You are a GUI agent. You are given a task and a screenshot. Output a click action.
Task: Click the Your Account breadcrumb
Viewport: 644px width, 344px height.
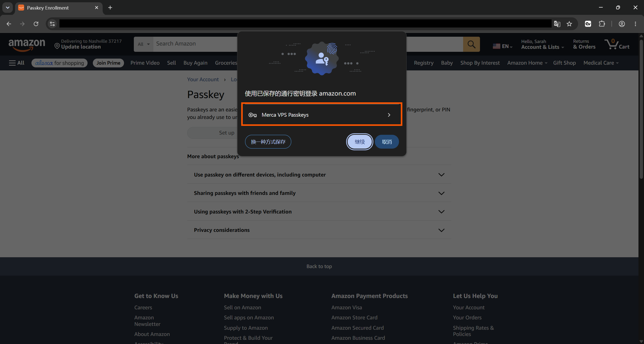[203, 79]
